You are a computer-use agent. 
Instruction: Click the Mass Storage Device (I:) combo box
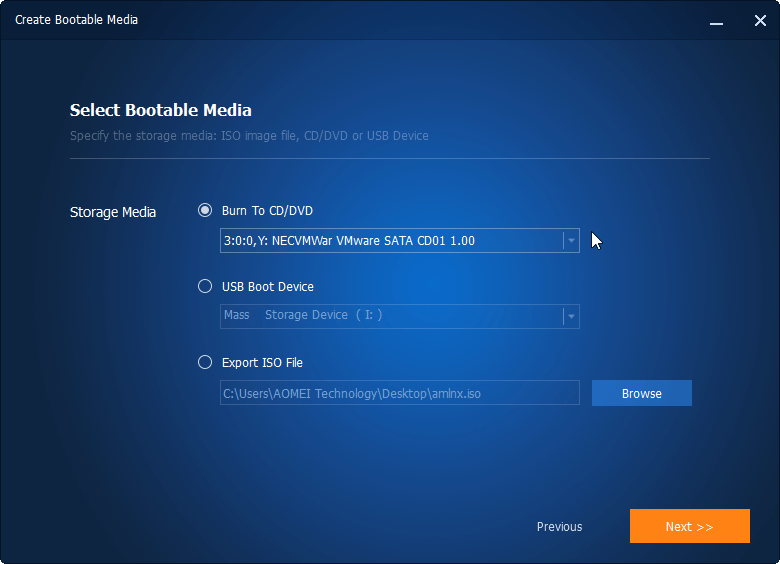(390, 316)
